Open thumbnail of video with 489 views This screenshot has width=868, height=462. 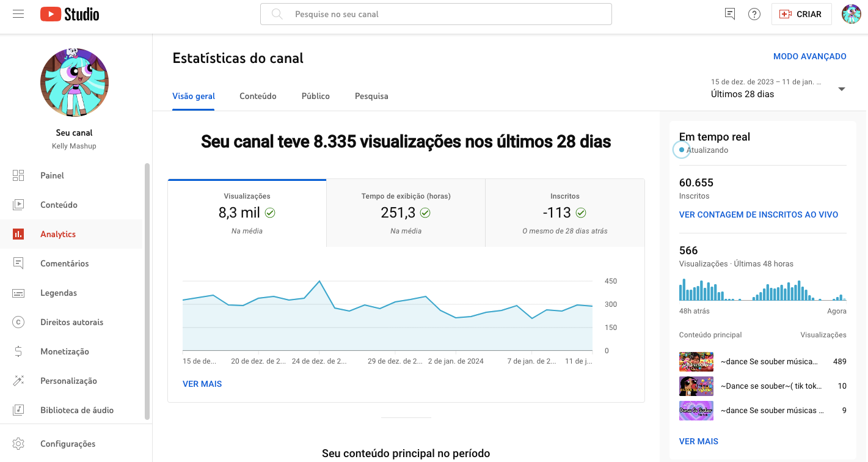(696, 361)
